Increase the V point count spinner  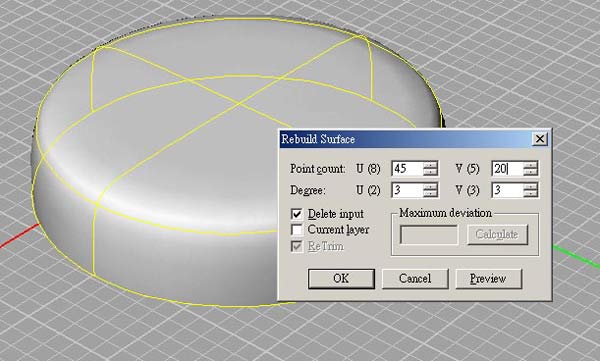coord(531,165)
